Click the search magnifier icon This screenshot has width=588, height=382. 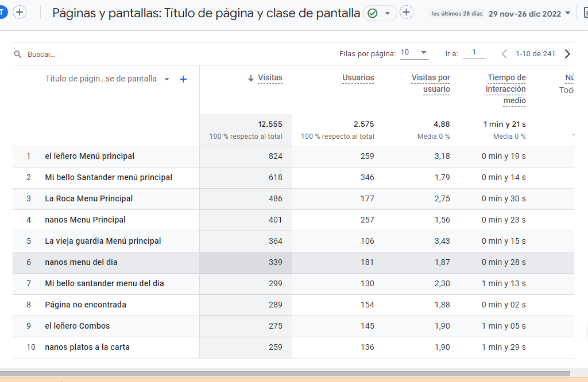[x=18, y=54]
